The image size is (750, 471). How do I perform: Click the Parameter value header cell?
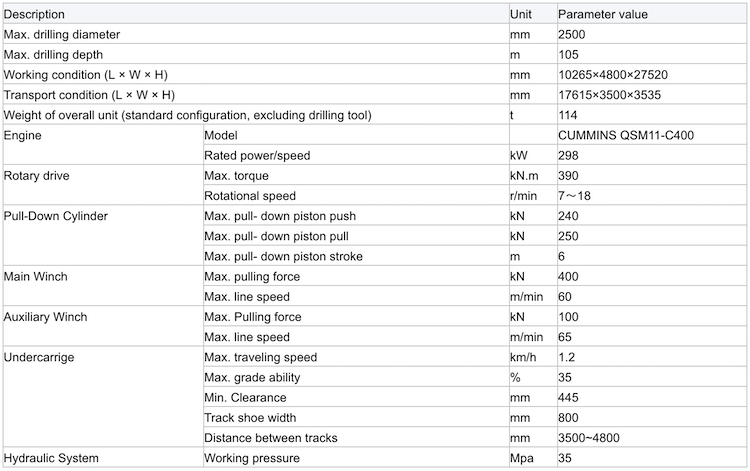click(651, 14)
